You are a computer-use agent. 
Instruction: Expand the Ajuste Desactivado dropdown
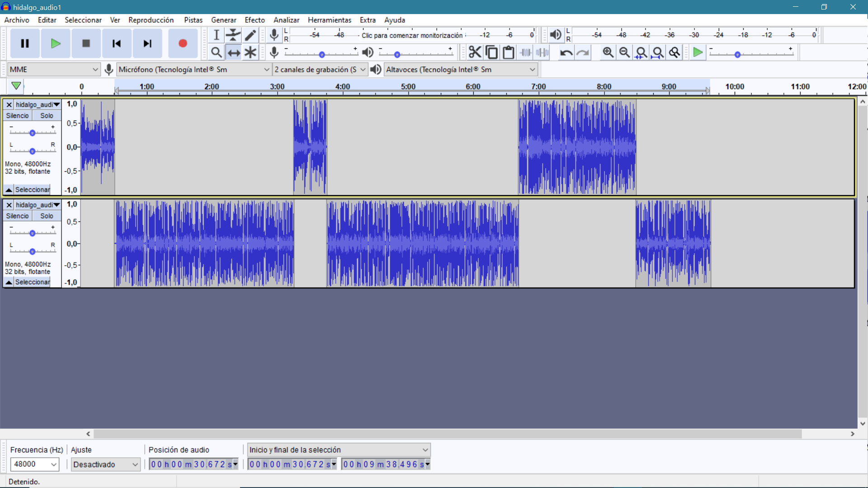click(x=105, y=465)
